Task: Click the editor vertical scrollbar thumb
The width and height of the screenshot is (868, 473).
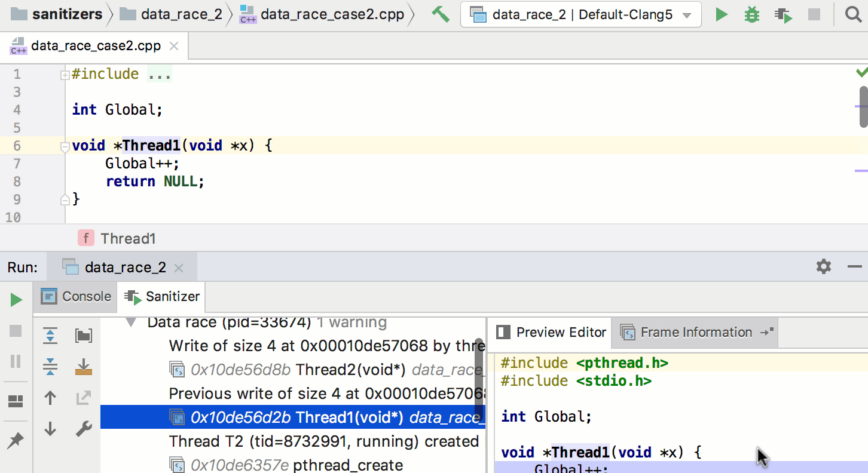Action: click(x=864, y=106)
